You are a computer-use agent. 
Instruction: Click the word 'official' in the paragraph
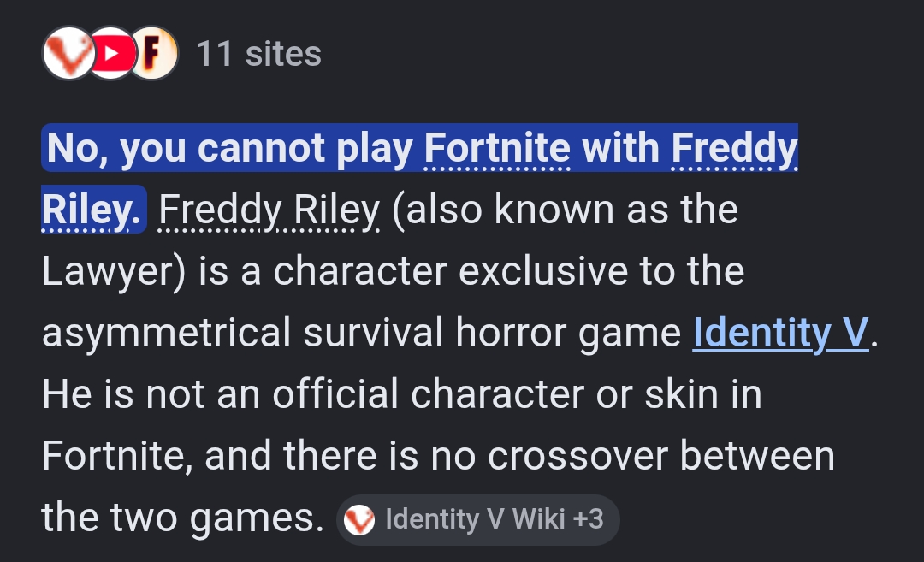point(335,394)
